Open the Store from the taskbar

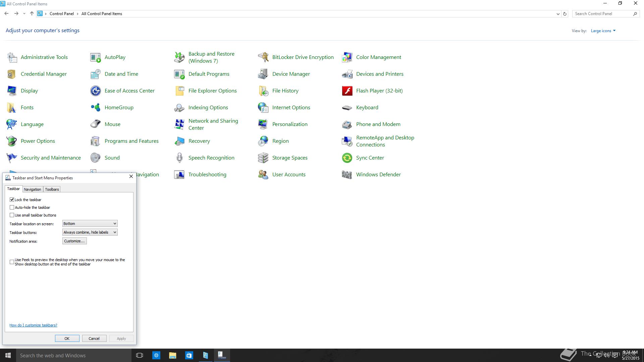tap(189, 355)
